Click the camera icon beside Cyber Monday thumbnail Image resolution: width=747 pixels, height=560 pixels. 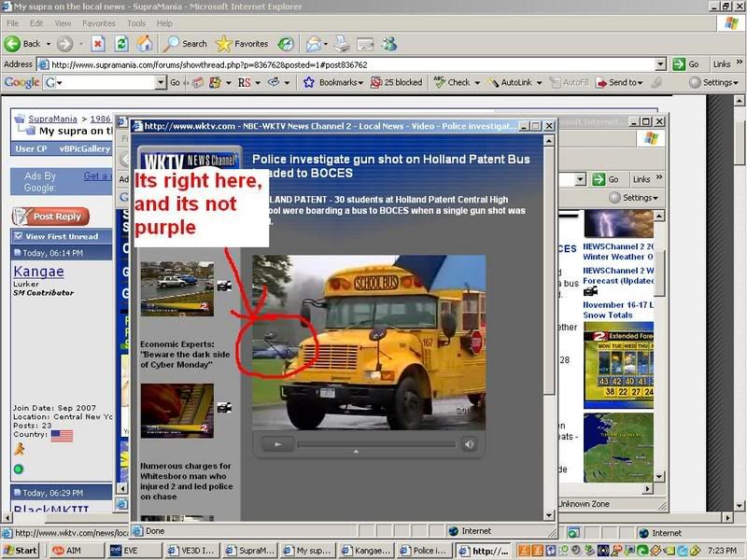(x=224, y=408)
